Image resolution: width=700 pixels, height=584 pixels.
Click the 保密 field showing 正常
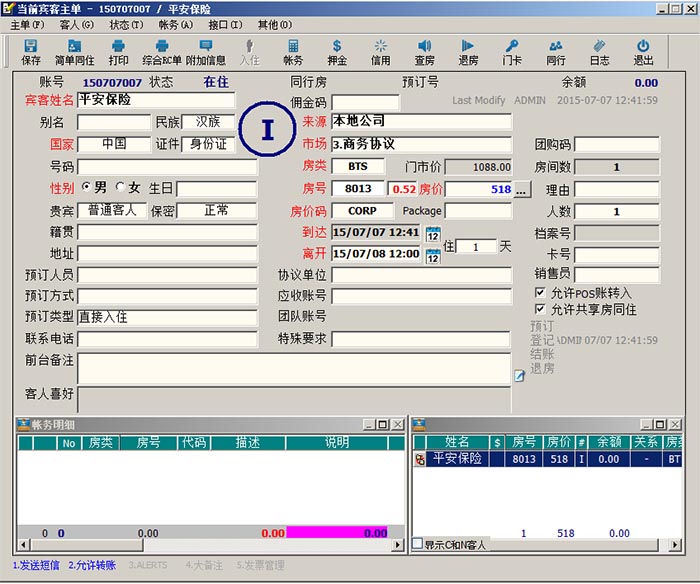pos(217,210)
